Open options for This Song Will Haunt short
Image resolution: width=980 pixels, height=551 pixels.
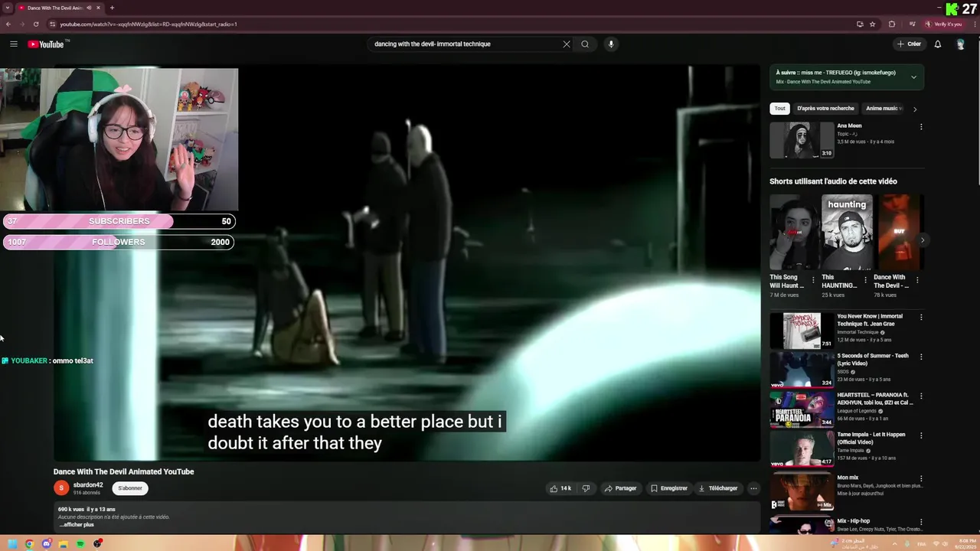pos(813,280)
